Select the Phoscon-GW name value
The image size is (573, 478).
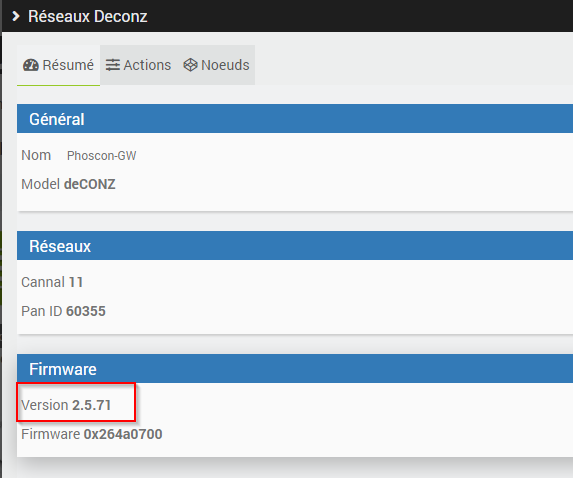point(102,156)
